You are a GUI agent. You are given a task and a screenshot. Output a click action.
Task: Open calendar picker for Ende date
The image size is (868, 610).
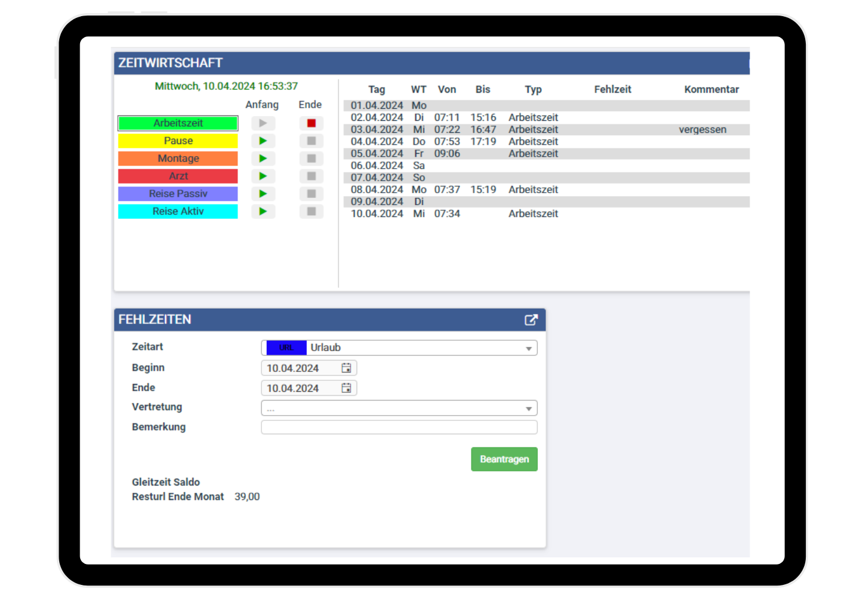346,388
